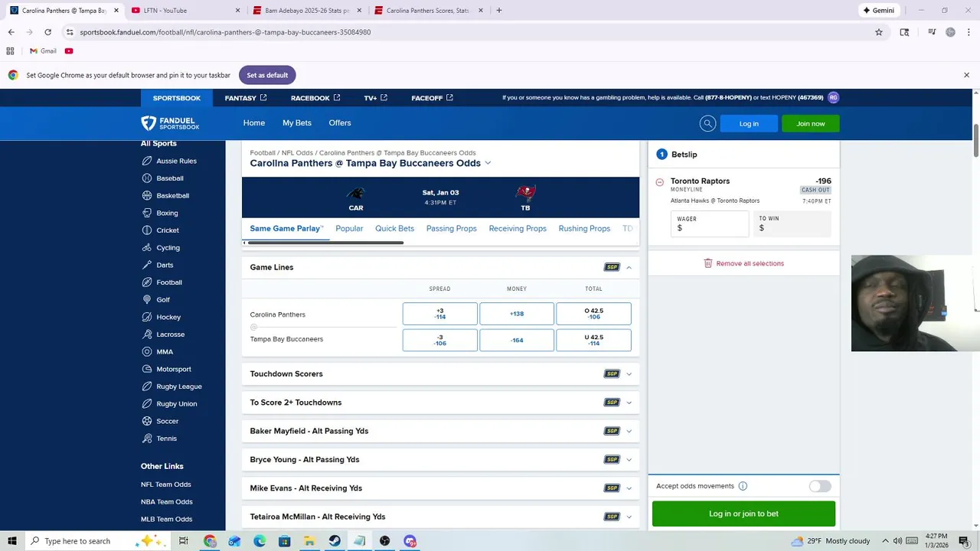Click the To Win amount field
The height and width of the screenshot is (551, 980).
(792, 223)
